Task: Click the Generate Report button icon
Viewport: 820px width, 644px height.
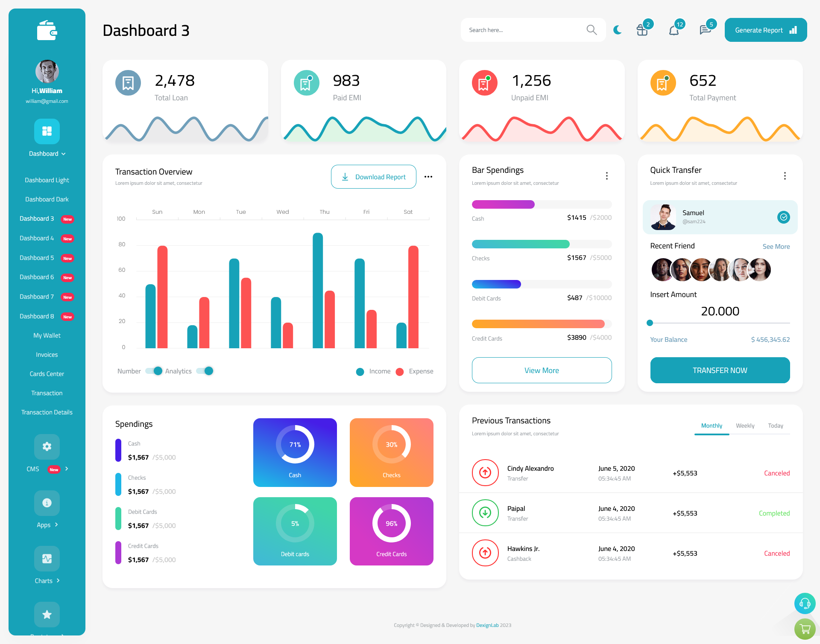Action: pos(793,29)
